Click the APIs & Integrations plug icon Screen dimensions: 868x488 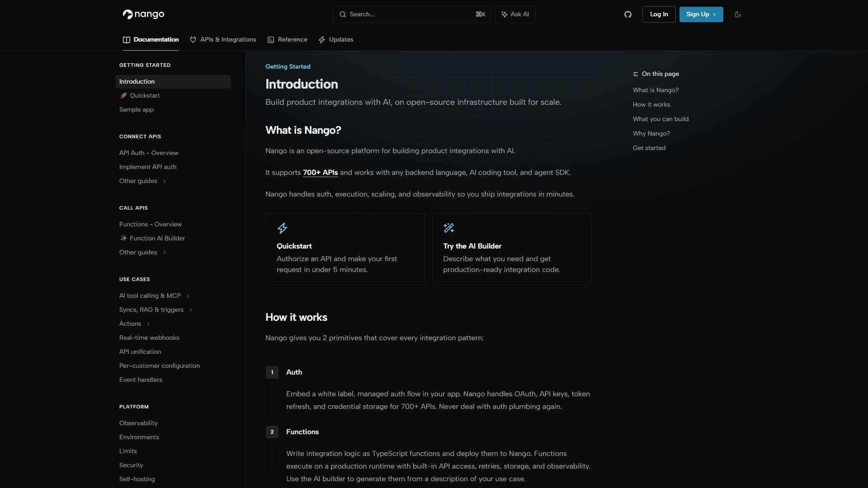point(193,40)
